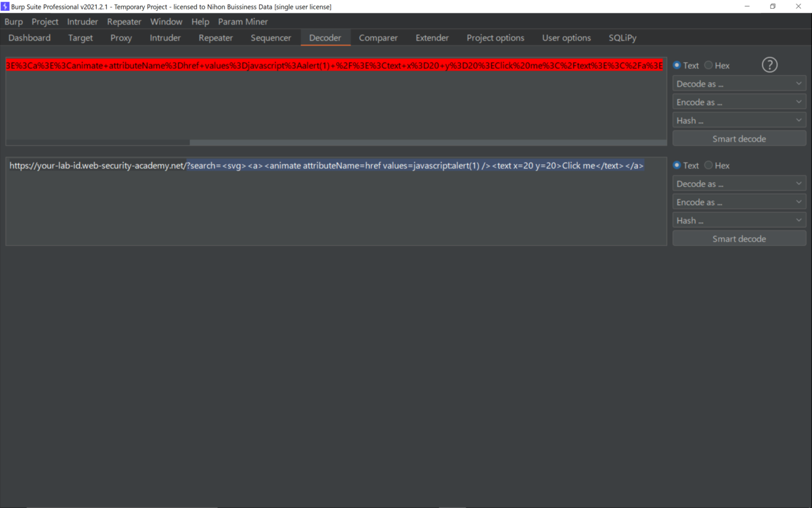
Task: Open first panel's 'Decode as ...' dropdown
Action: pos(739,84)
